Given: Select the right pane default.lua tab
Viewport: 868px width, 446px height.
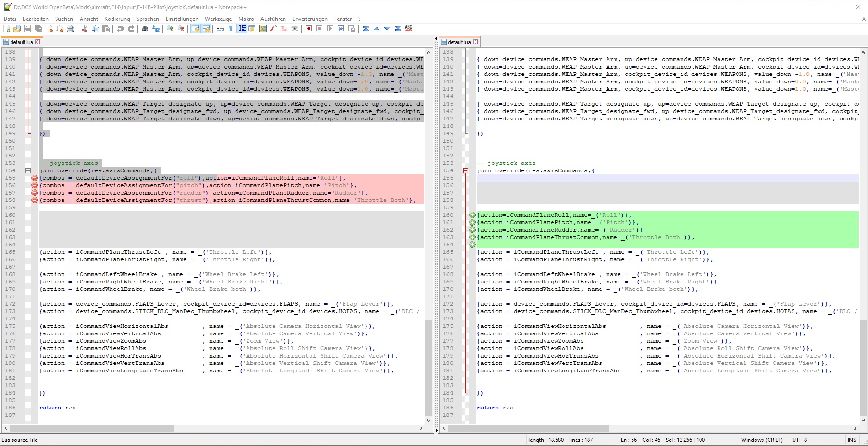Looking at the screenshot, I should pyautogui.click(x=459, y=42).
